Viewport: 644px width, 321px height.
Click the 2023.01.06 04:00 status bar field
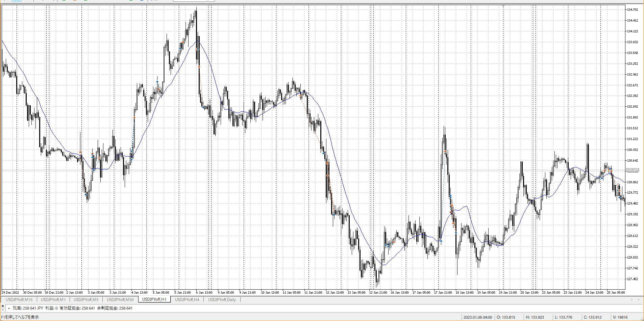[478, 317]
